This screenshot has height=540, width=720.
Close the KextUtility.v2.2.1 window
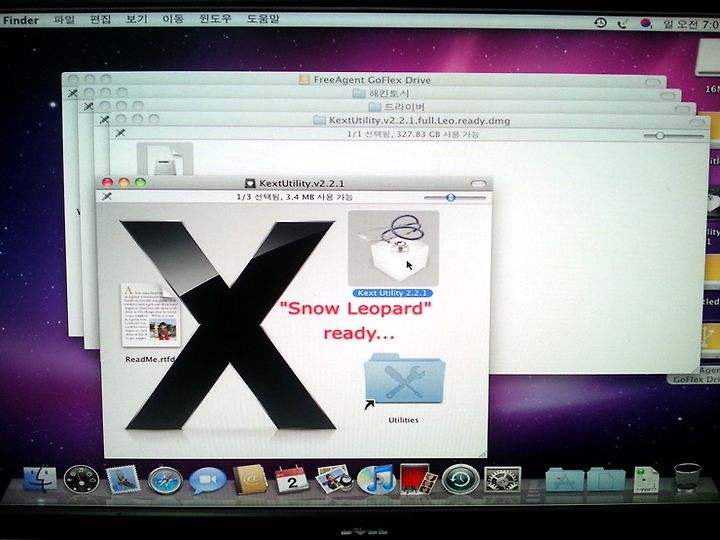[107, 182]
